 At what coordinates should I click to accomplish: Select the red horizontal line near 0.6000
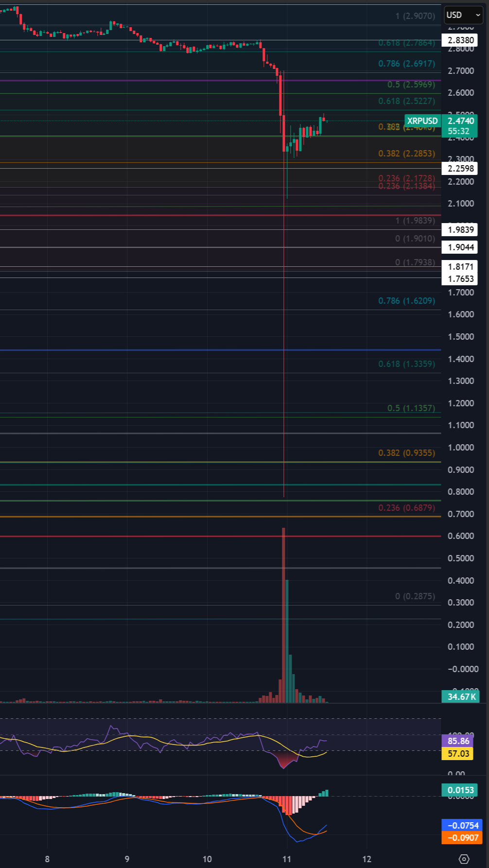(x=220, y=536)
